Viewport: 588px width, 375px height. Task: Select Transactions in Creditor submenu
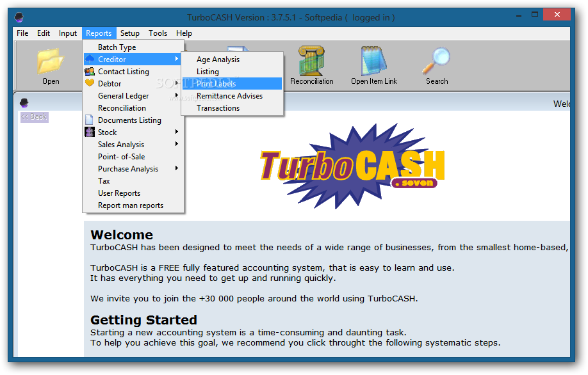(232, 108)
